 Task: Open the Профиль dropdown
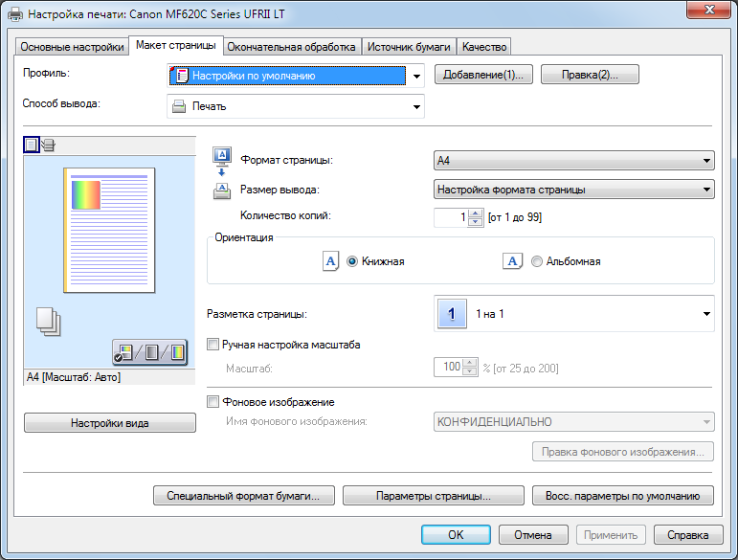(296, 76)
